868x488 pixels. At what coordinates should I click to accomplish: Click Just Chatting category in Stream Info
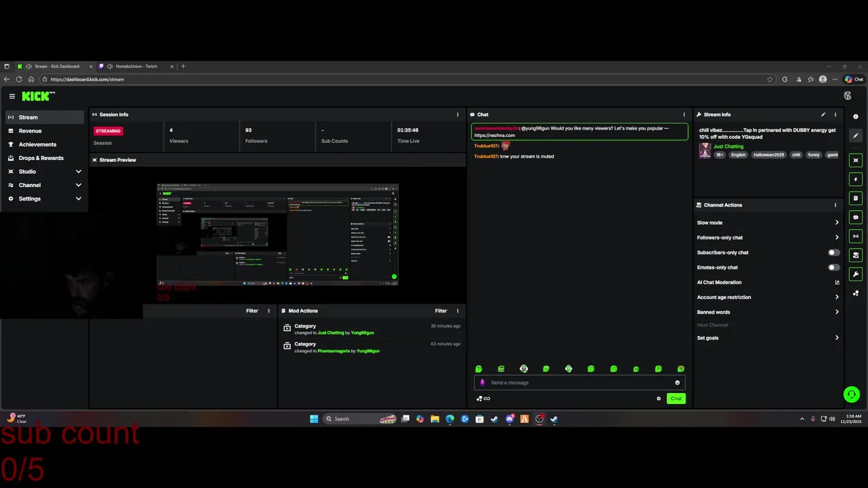pyautogui.click(x=728, y=146)
